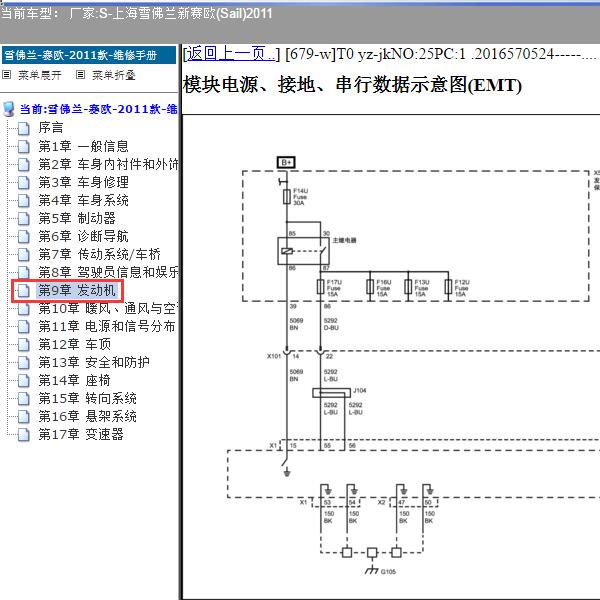This screenshot has width=600, height=600.
Task: Open 第2章 车身内衬件和外饰 chapter
Action: [x=108, y=164]
